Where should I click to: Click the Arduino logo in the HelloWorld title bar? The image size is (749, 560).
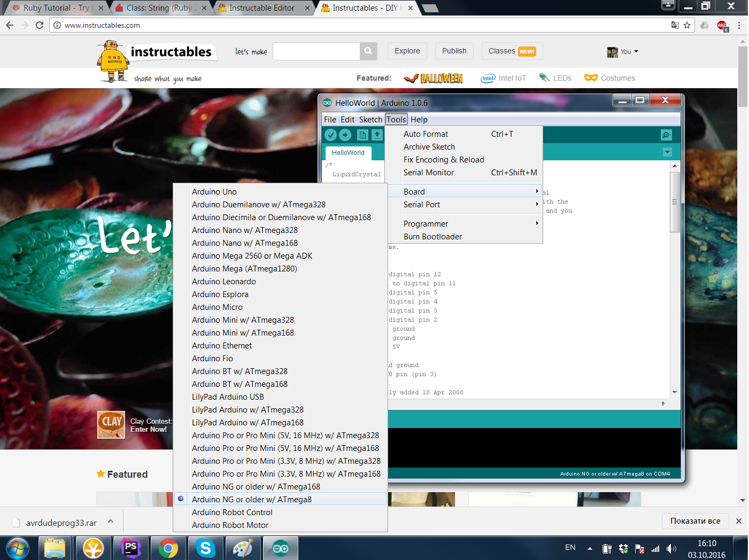click(x=327, y=103)
